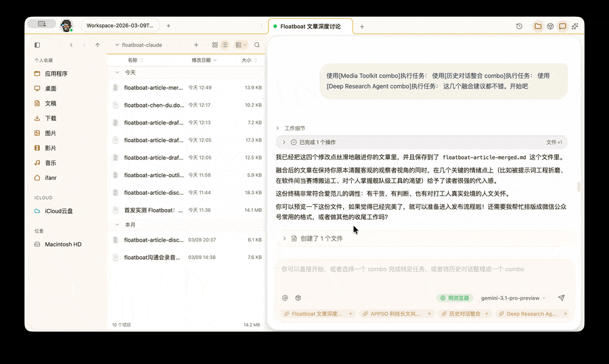Image resolution: width=609 pixels, height=364 pixels.
Task: Sort files by 修改日期 column
Action: tap(204, 60)
